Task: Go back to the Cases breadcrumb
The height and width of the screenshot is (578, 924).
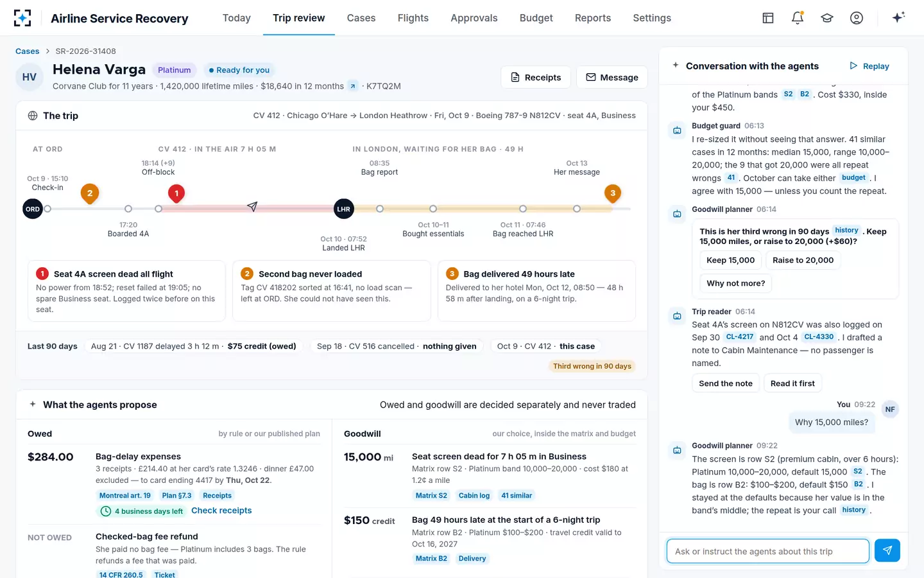Action: [28, 51]
